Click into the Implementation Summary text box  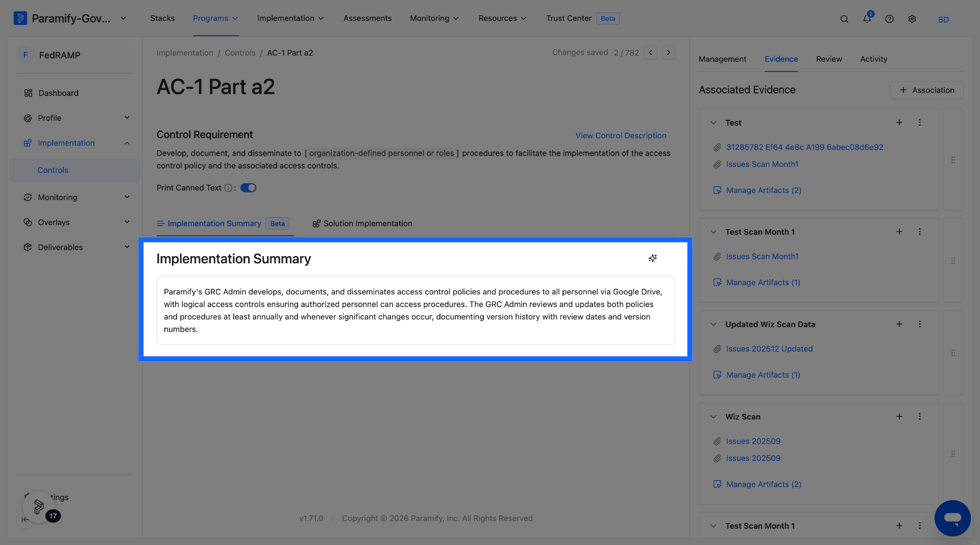[x=415, y=310]
